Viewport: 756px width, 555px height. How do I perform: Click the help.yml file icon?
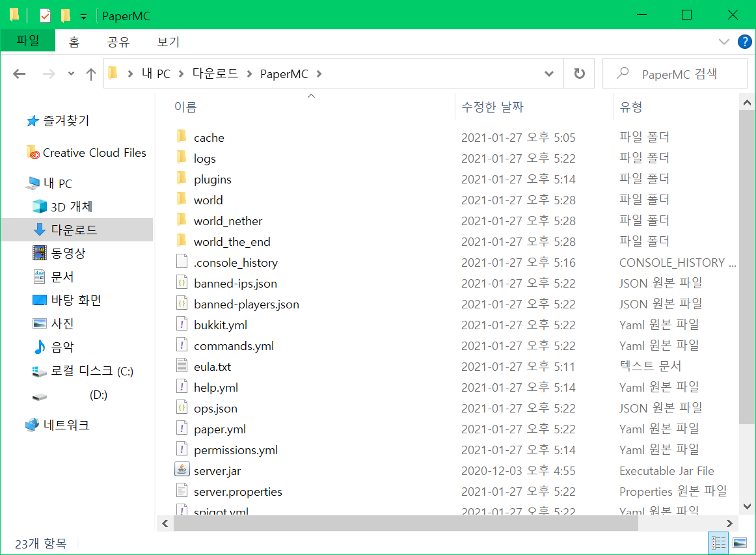[x=182, y=386]
